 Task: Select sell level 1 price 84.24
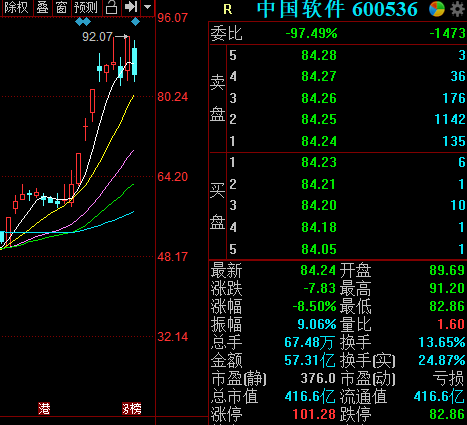(319, 141)
